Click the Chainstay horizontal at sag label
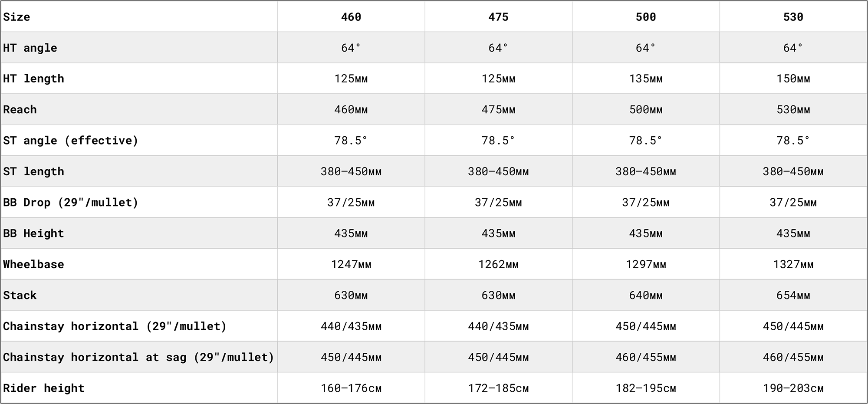Viewport: 868px width, 404px height. coord(138,357)
